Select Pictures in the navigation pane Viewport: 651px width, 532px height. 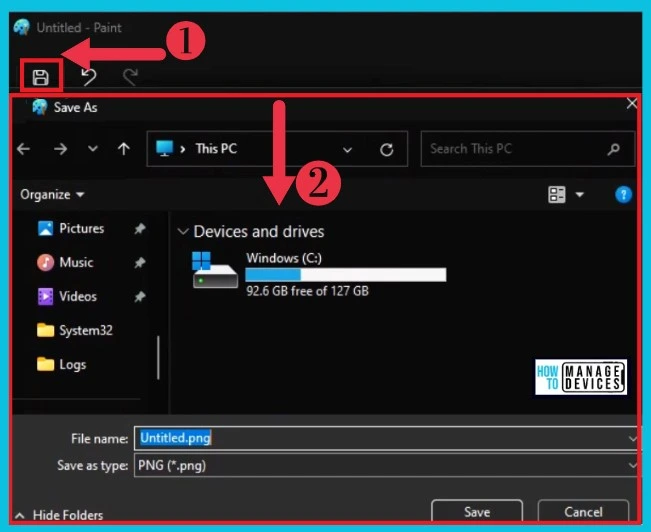point(71,228)
